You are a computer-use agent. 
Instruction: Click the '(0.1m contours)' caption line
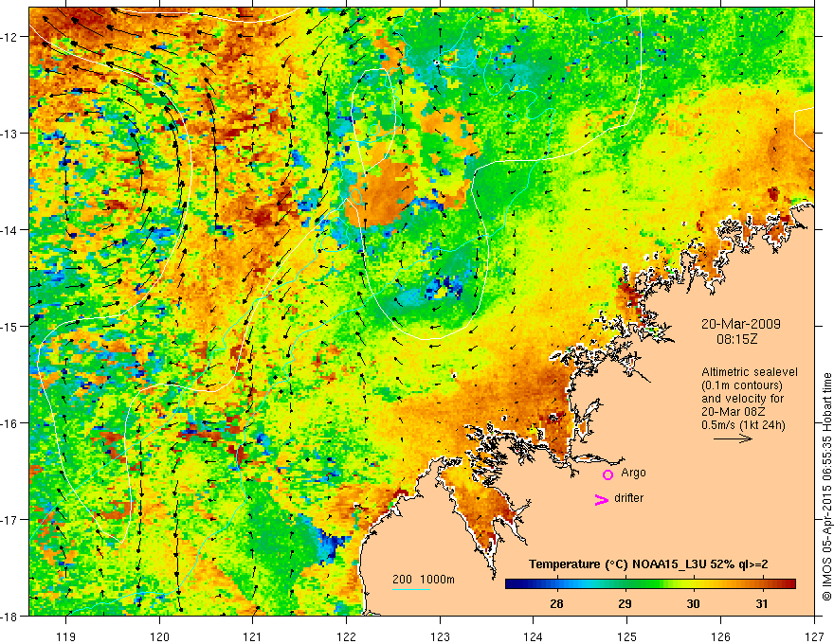click(742, 385)
